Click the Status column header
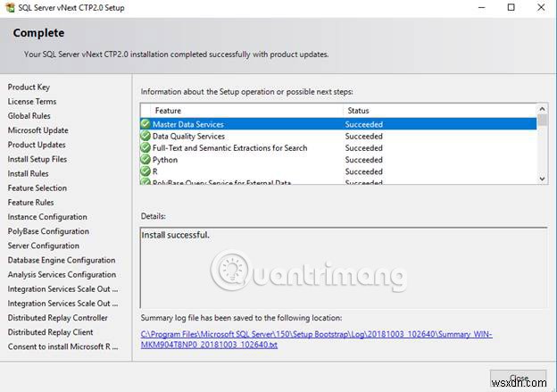The height and width of the screenshot is (392, 557). coord(440,111)
